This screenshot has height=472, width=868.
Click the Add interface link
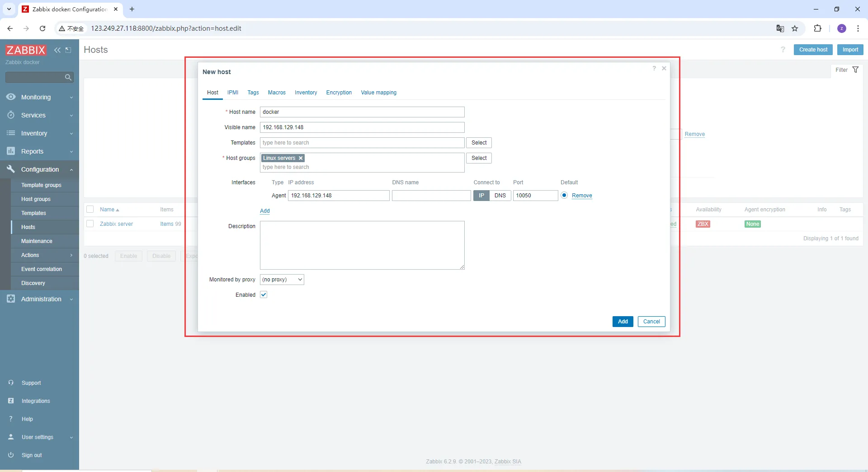pos(265,211)
